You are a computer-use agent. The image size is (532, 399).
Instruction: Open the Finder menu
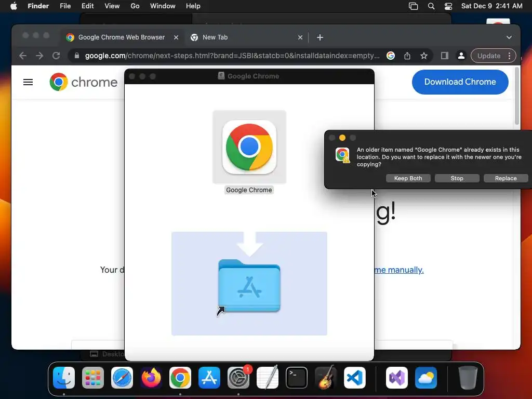(38, 6)
